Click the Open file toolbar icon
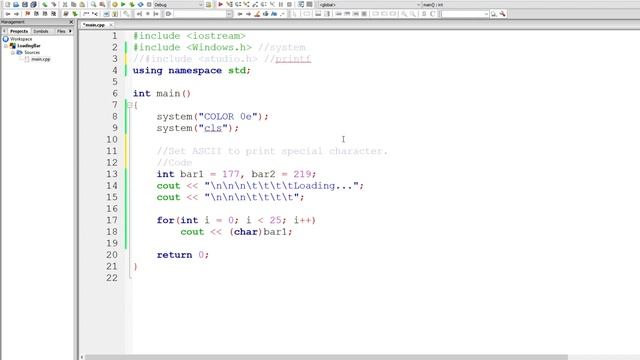Screen dimensions: 640x360 point(16,4)
